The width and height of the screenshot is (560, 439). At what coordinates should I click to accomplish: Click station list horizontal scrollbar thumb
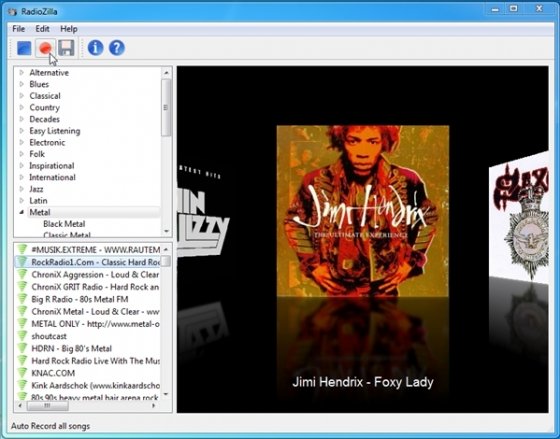tap(48, 405)
